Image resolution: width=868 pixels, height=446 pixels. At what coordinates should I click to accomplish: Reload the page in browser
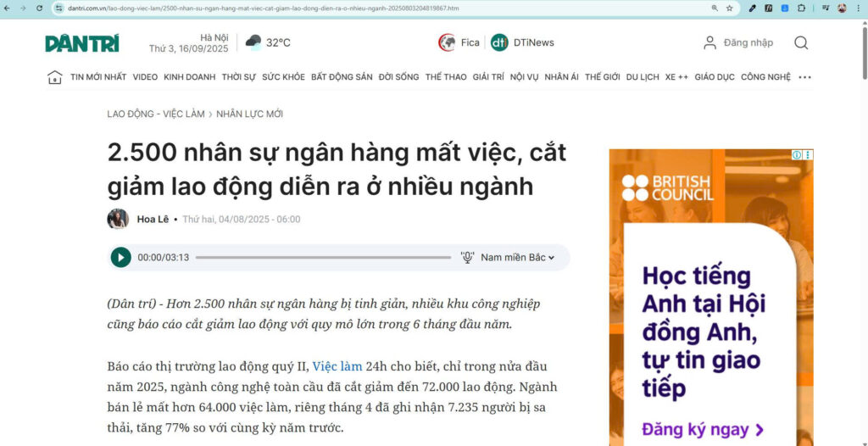(x=39, y=8)
